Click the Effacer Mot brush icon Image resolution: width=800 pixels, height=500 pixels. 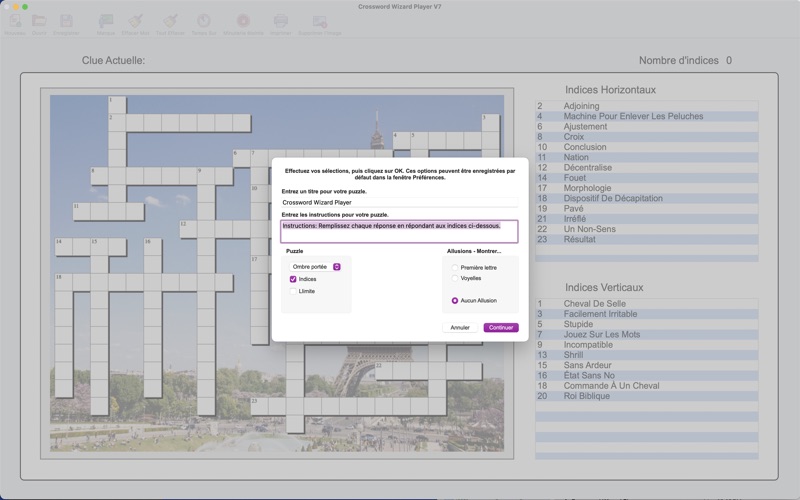pyautogui.click(x=135, y=21)
